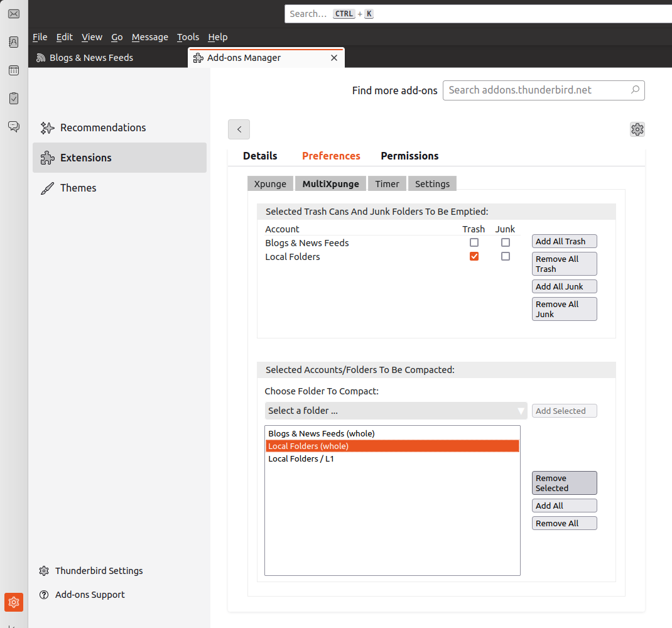
Task: Click the add-on tools gear icon
Action: click(x=637, y=129)
